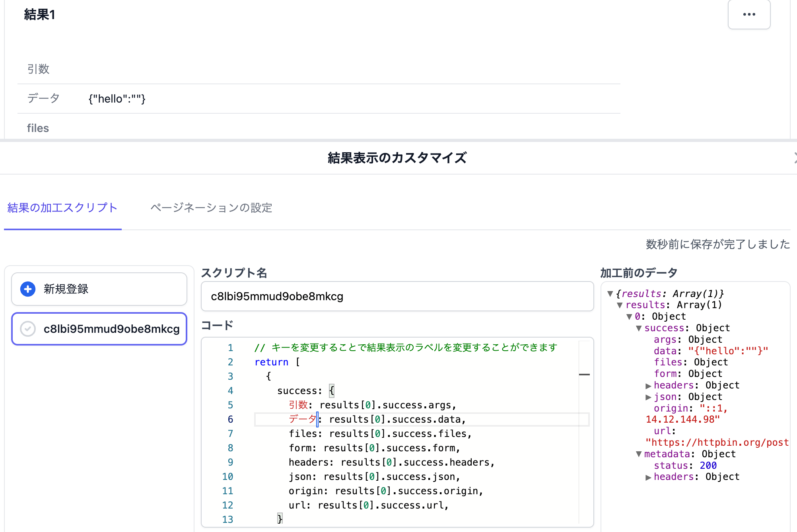This screenshot has width=797, height=532.
Task: Click the files: Object tree entry
Action: click(691, 362)
